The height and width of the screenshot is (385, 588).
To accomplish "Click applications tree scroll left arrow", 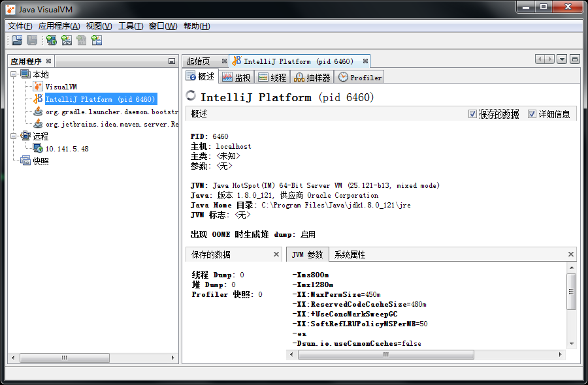I will (13, 358).
